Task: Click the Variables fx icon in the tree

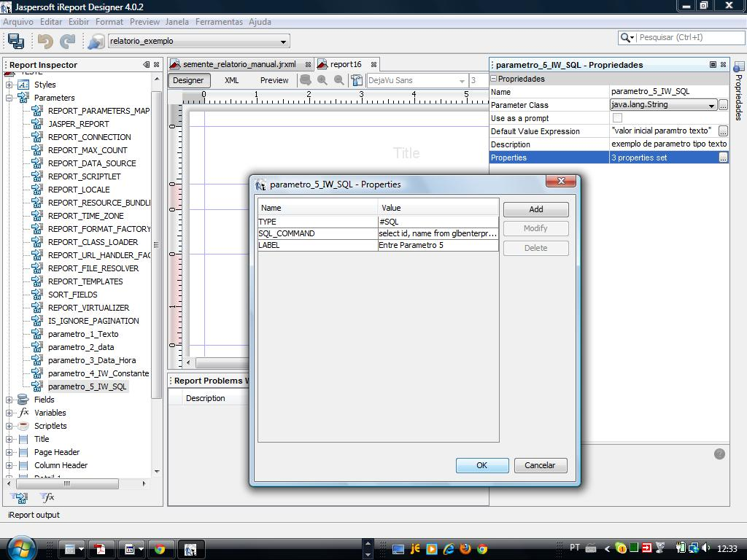Action: 23,413
